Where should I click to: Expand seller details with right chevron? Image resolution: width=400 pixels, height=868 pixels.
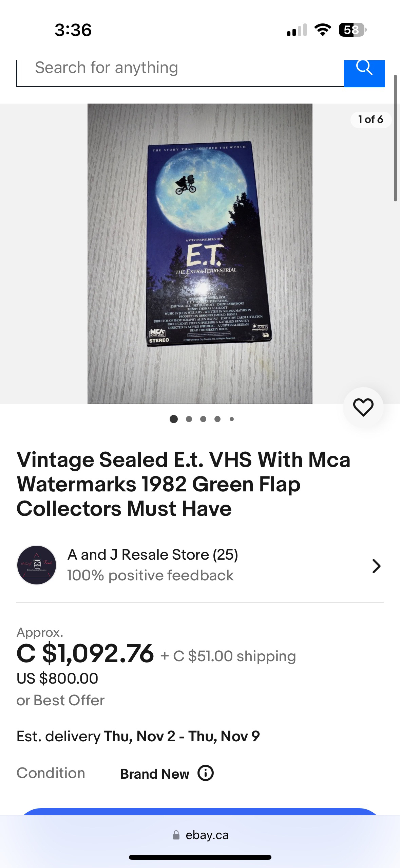pyautogui.click(x=376, y=566)
